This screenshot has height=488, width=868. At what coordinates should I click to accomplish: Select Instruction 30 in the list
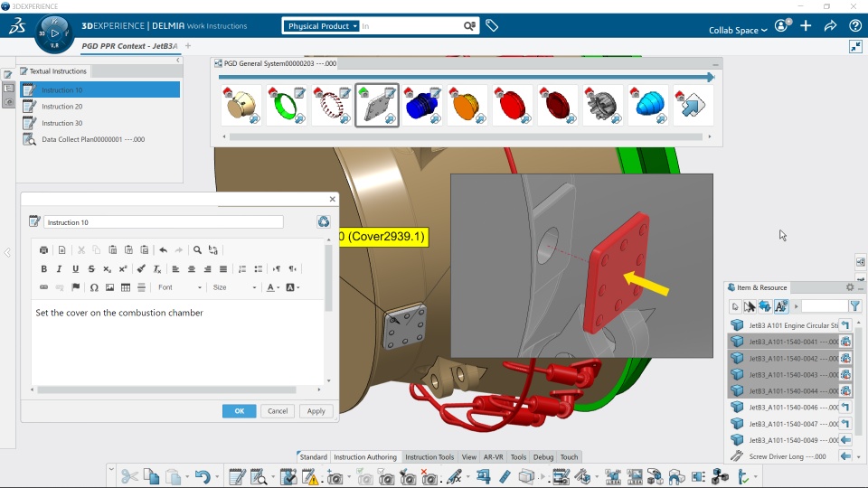pyautogui.click(x=100, y=123)
